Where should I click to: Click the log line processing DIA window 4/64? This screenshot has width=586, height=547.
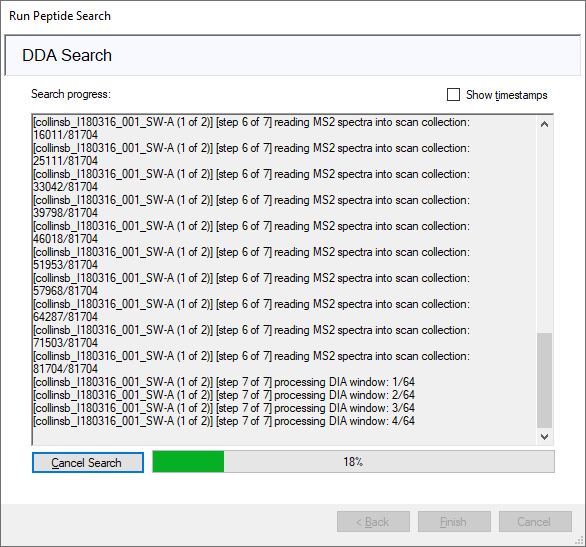coord(224,421)
